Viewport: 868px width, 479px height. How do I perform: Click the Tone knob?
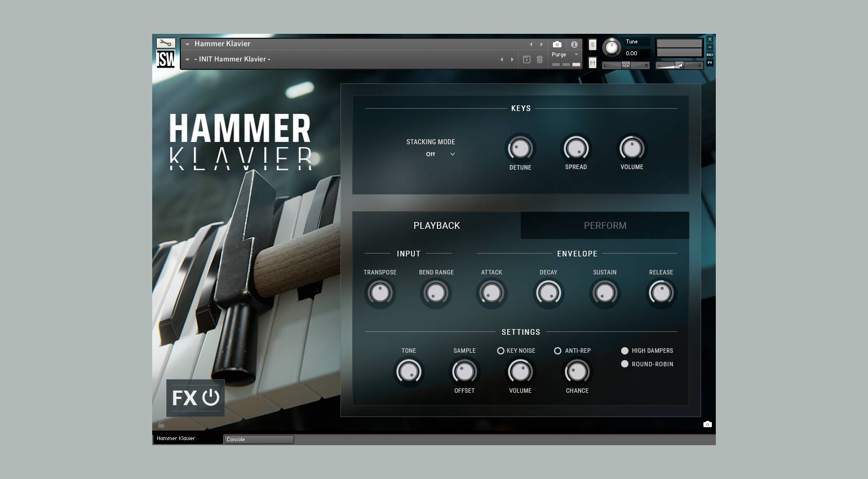click(x=409, y=372)
